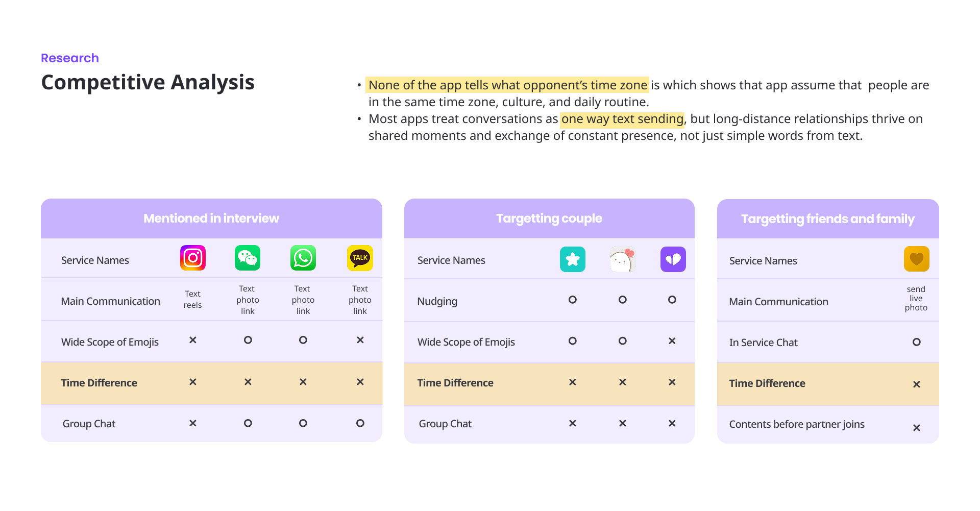This screenshot has height=511, width=980.
Task: Click the yellow heart app icon
Action: [x=916, y=259]
